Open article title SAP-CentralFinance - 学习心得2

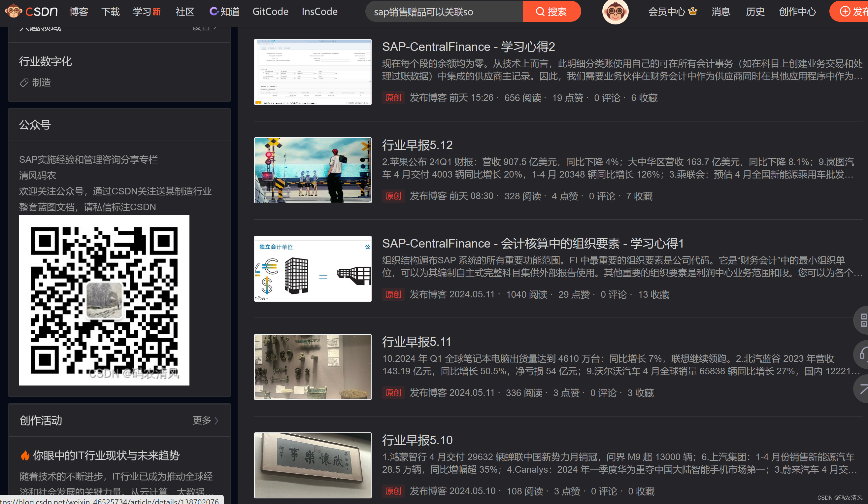pyautogui.click(x=468, y=47)
